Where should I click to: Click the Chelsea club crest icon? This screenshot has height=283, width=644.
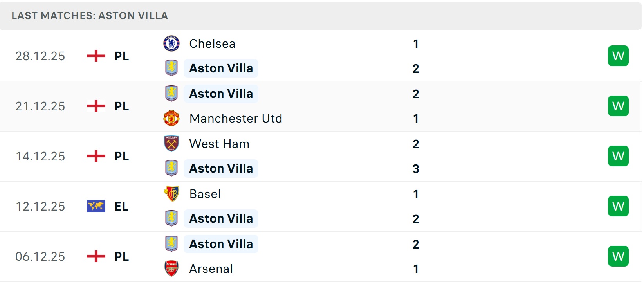pos(171,43)
